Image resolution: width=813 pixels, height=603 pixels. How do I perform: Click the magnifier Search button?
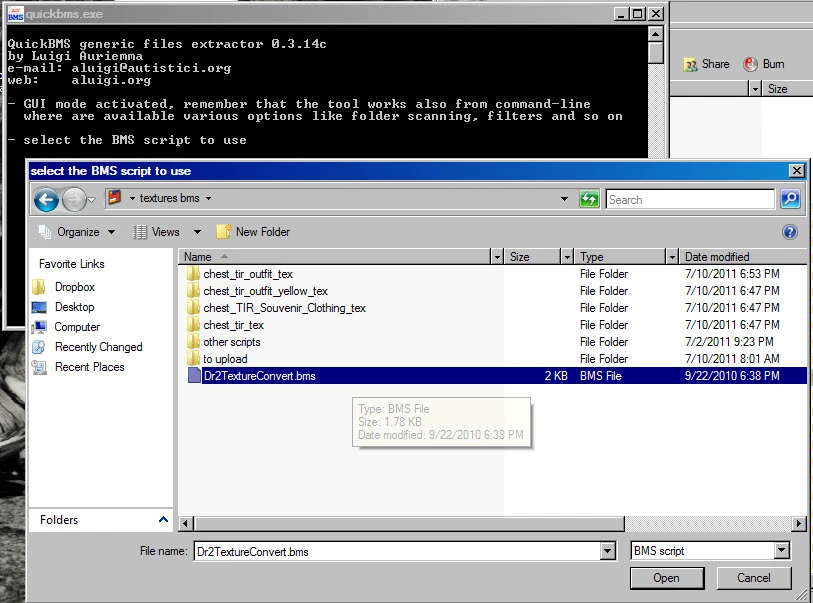[x=790, y=199]
